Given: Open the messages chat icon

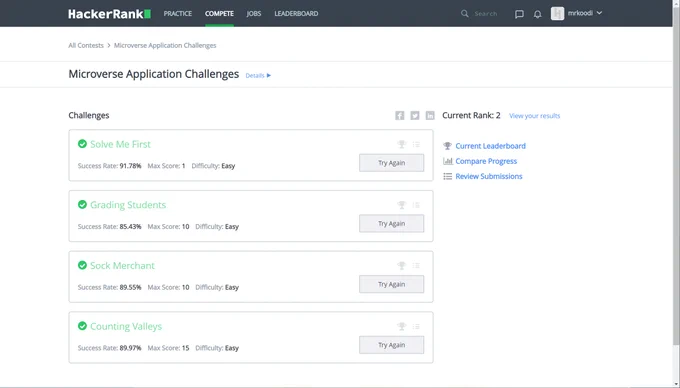Looking at the screenshot, I should tap(519, 14).
